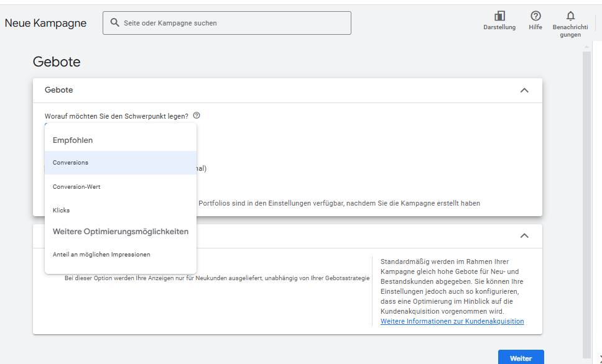Collapse the second card's chevron
This screenshot has width=602, height=364.
(x=524, y=235)
